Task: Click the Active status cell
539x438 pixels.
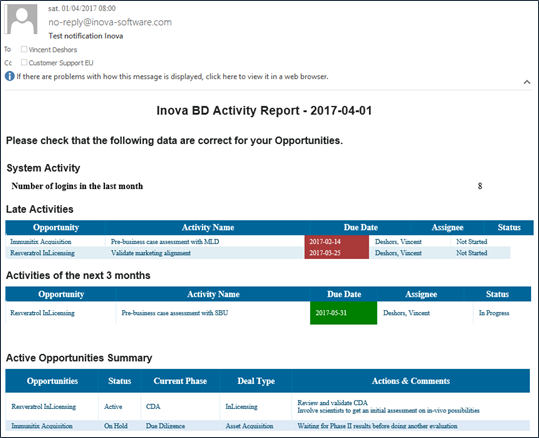Action: click(113, 406)
